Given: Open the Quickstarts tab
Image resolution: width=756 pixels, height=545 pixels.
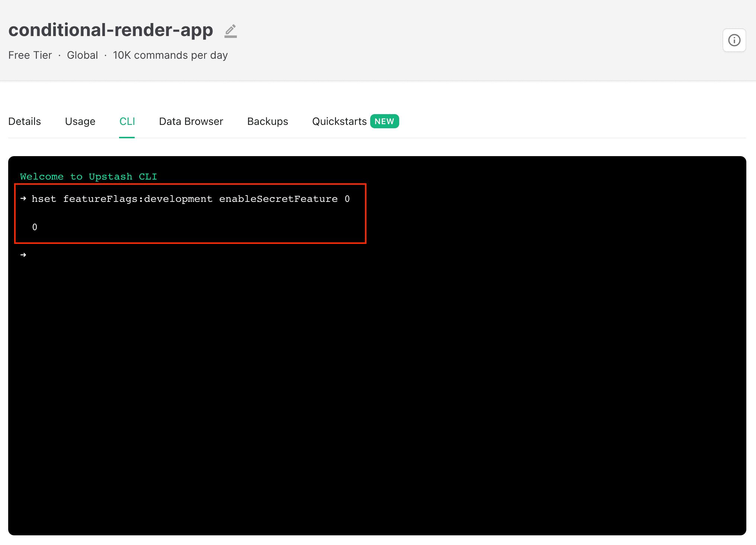Looking at the screenshot, I should [x=339, y=122].
